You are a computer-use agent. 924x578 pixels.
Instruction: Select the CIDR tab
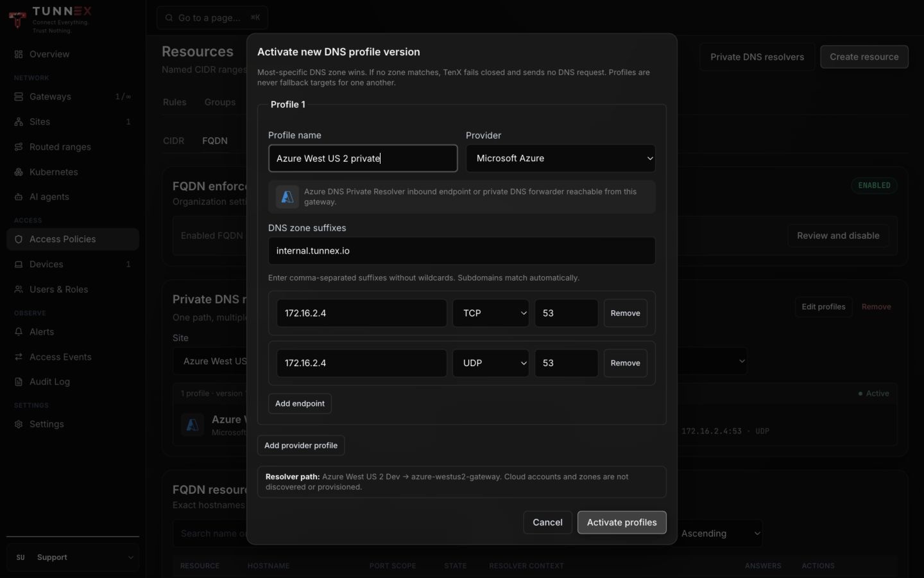pyautogui.click(x=174, y=141)
